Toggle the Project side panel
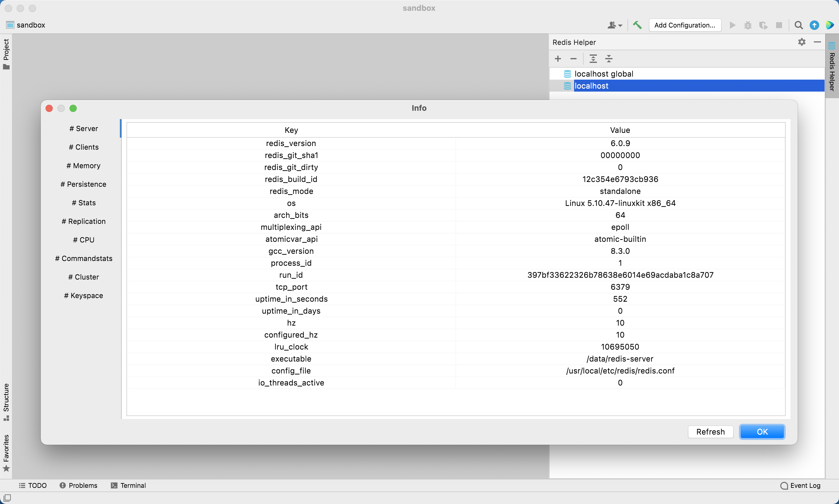Image resolution: width=839 pixels, height=504 pixels. (6, 54)
